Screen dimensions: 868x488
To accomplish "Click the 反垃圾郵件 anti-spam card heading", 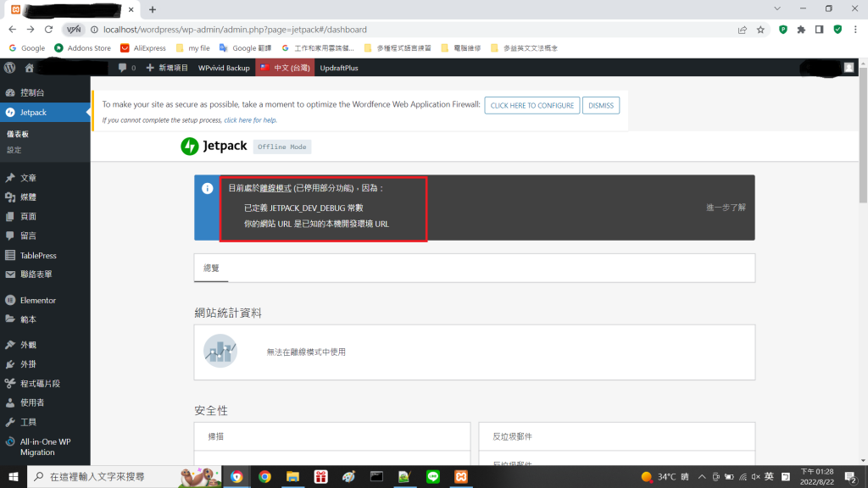I will [512, 436].
